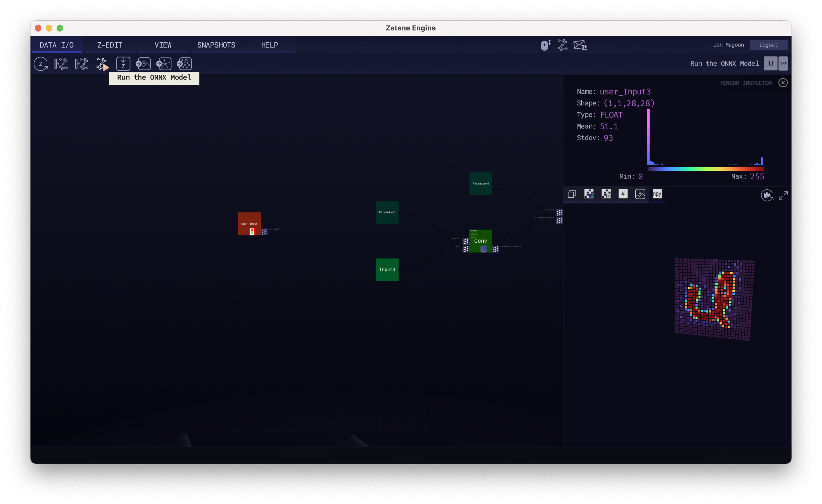This screenshot has height=504, width=822.
Task: Expand tensor view to fullscreen
Action: pyautogui.click(x=783, y=195)
